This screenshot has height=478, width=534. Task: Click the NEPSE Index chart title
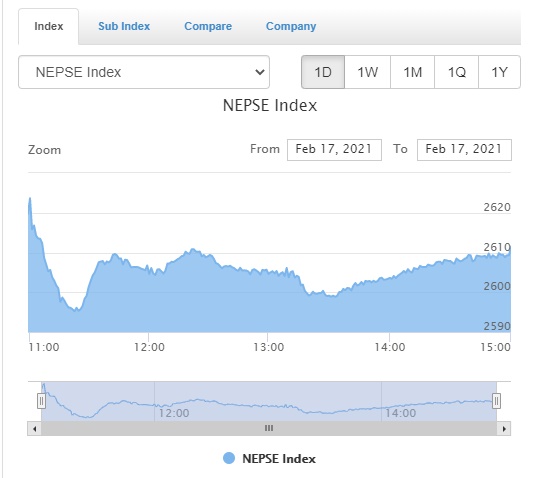(x=270, y=105)
